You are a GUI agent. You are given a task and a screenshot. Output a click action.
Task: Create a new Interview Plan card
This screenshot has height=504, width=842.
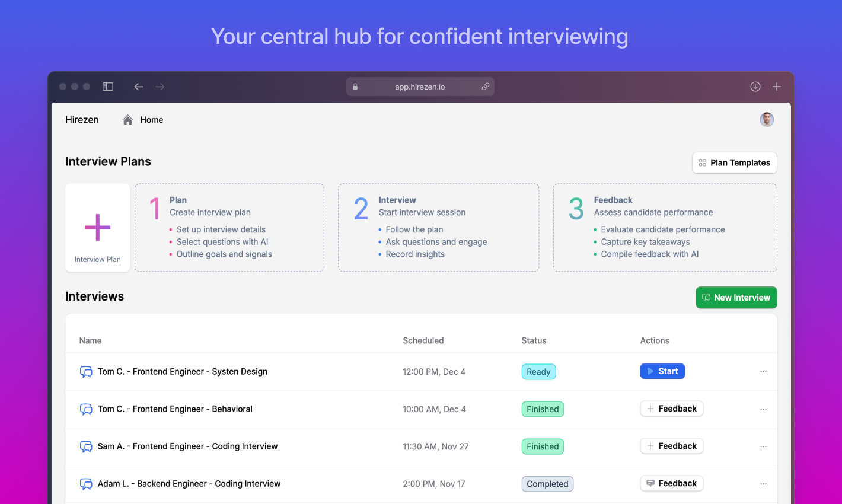click(98, 228)
